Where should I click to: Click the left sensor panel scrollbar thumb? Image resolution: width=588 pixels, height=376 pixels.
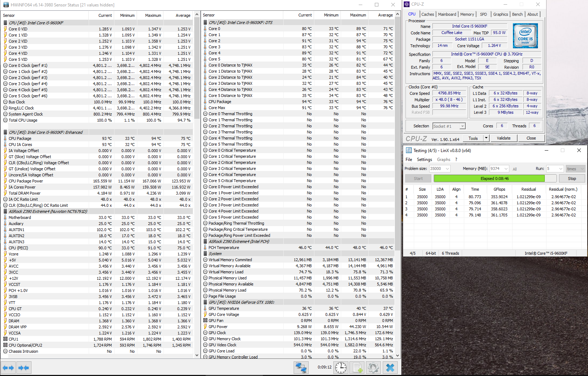pyautogui.click(x=197, y=69)
